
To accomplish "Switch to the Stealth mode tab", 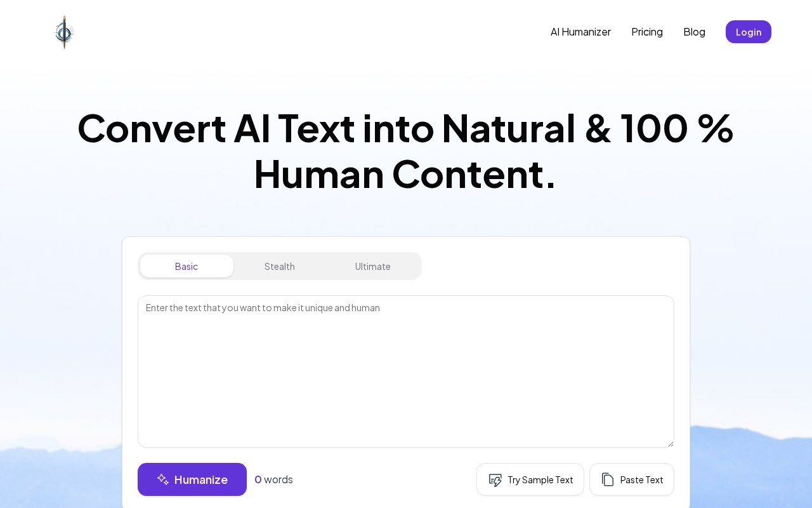I will point(280,266).
